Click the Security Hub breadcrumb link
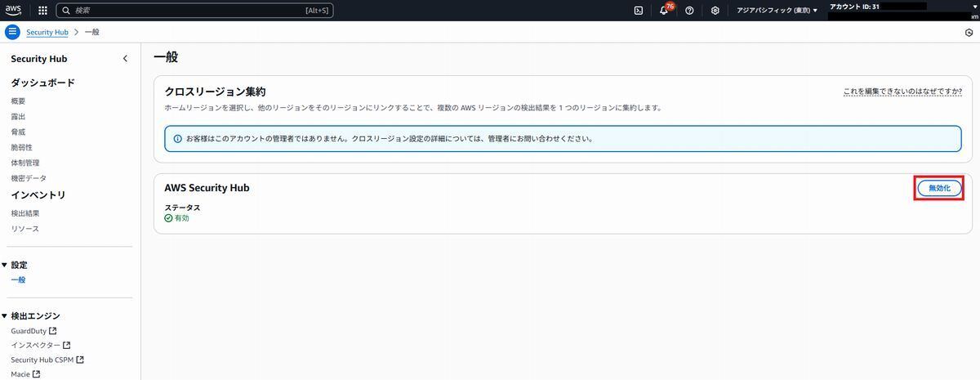Screen dimensions: 980x380 click(x=47, y=32)
